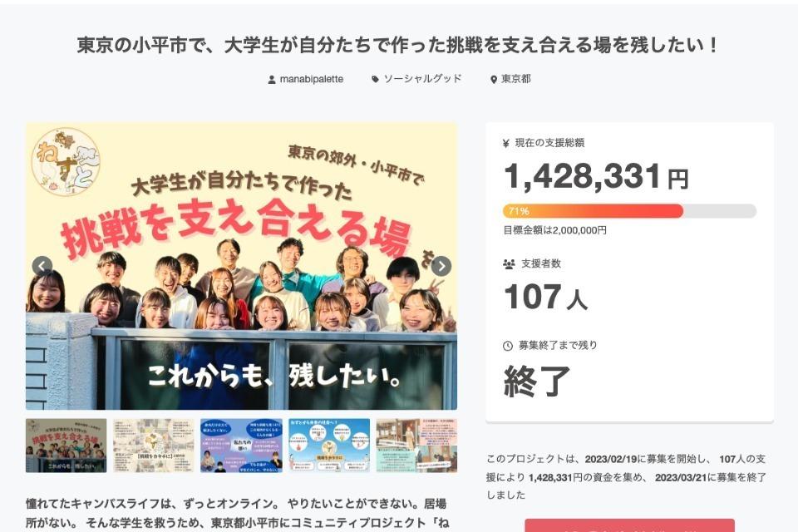Select the fourth thumbnail with circular diagrams

pos(329,446)
